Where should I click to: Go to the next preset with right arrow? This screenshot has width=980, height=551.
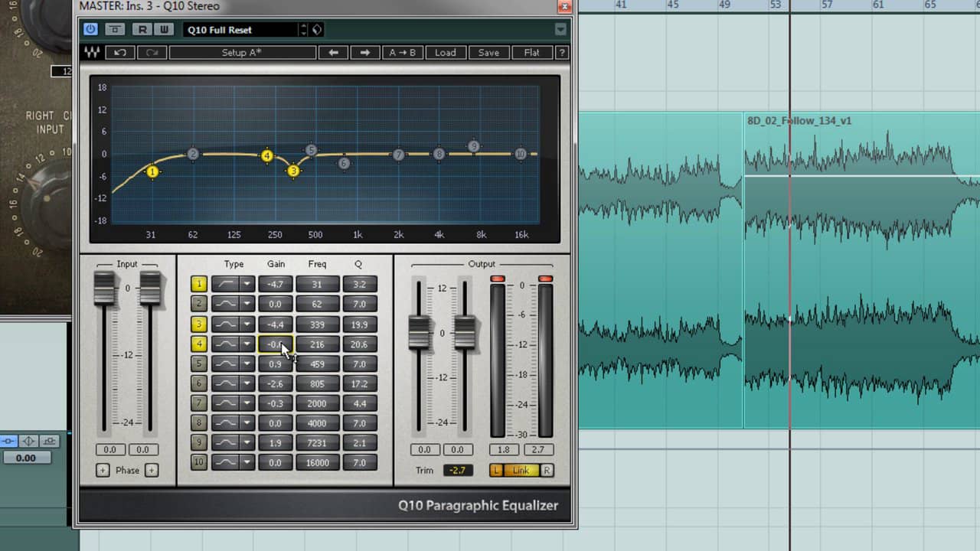pyautogui.click(x=365, y=53)
